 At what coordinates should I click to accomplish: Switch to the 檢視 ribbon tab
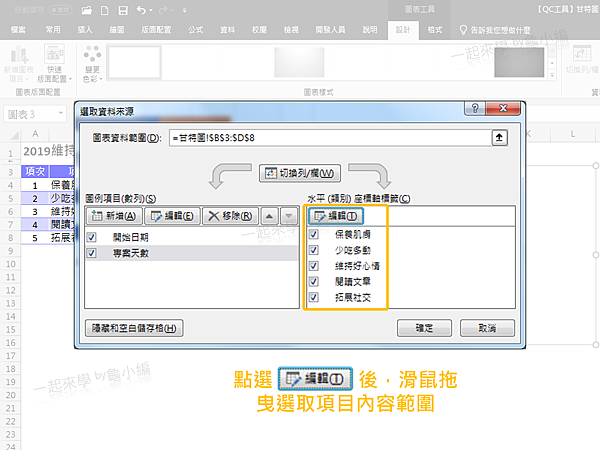click(291, 30)
